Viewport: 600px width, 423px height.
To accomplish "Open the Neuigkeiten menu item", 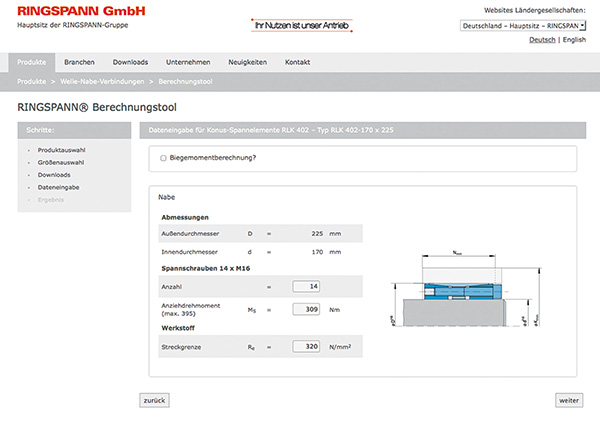I will (247, 62).
